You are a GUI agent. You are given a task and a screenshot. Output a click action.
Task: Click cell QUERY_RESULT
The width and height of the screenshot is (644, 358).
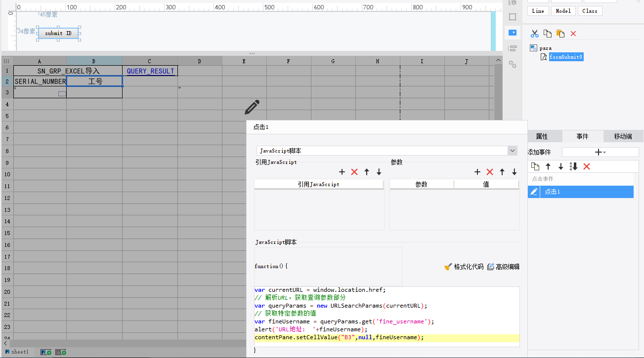click(x=150, y=71)
